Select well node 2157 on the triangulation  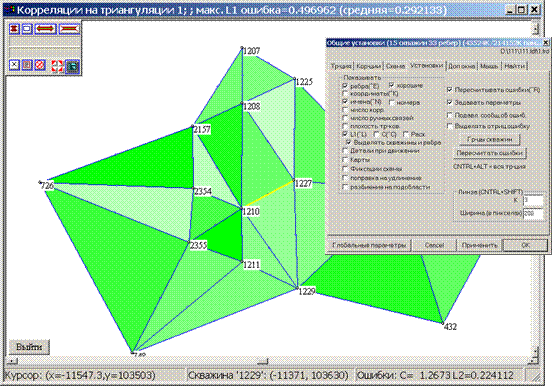193,126
